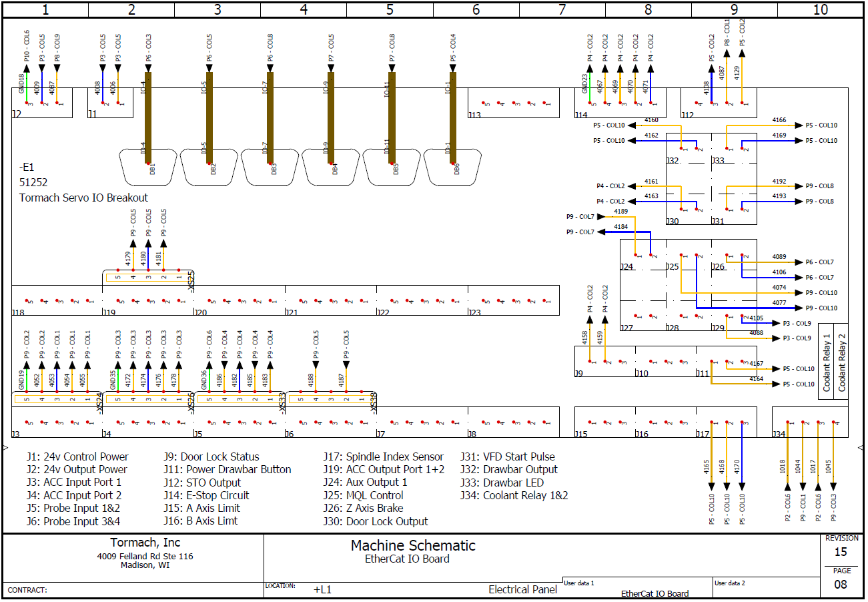Select the +L1 location field
Screen dimensions: 868x602
point(322,589)
